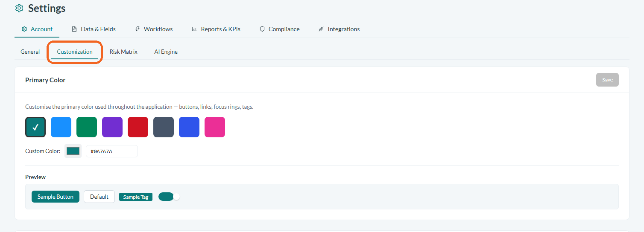644x232 pixels.
Task: Select the Customization sub-tab
Action: pyautogui.click(x=75, y=52)
